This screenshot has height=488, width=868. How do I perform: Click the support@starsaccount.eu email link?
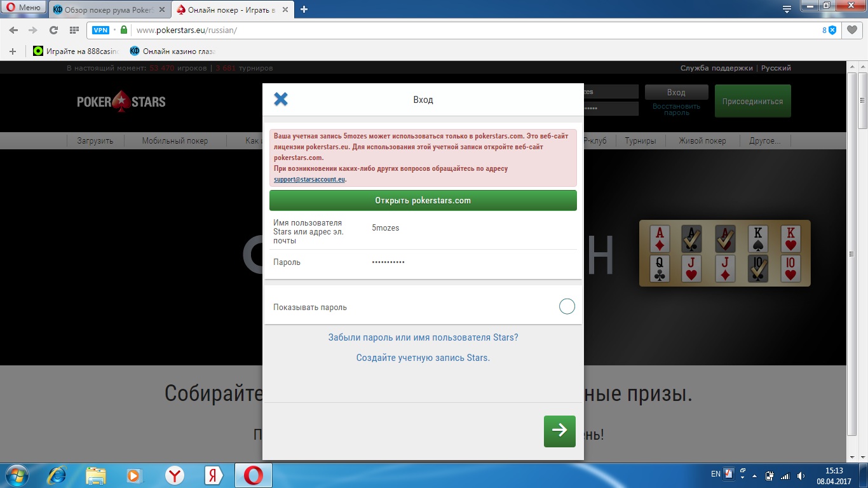pyautogui.click(x=309, y=179)
